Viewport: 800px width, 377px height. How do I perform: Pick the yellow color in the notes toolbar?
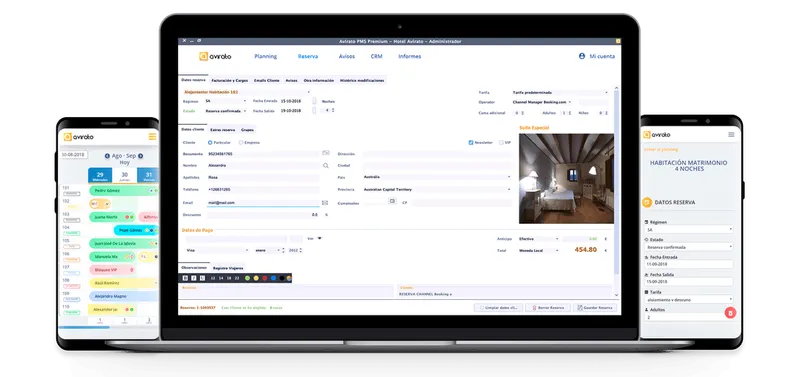click(x=256, y=278)
